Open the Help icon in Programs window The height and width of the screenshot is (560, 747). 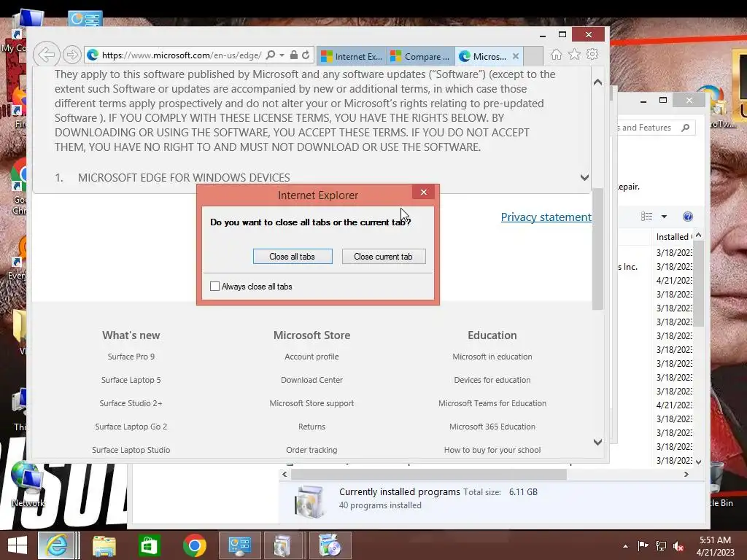(x=687, y=217)
